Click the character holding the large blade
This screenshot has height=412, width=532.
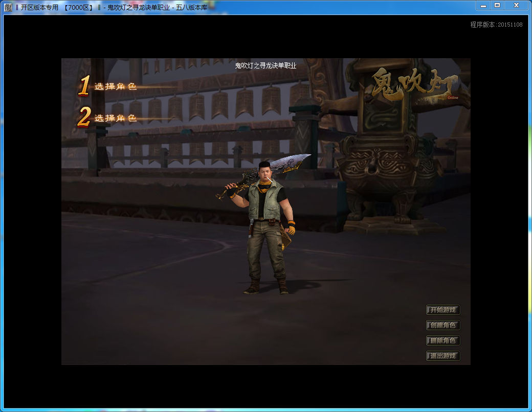tap(263, 224)
